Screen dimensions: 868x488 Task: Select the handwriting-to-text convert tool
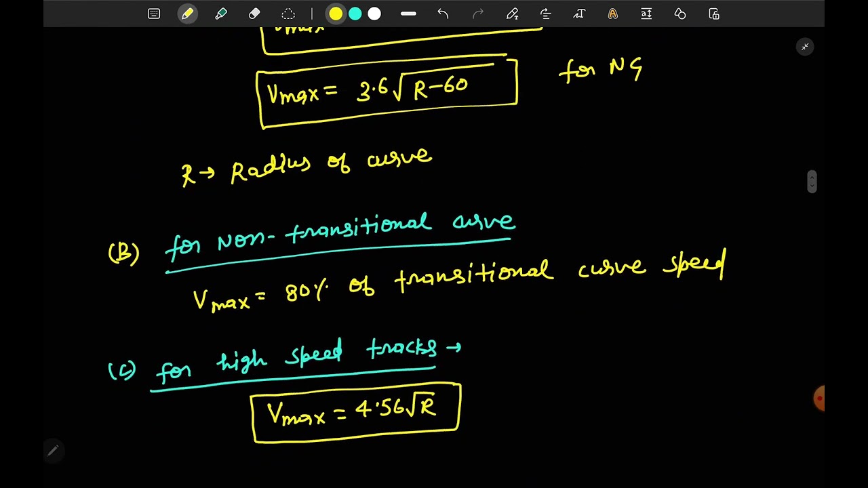[579, 14]
